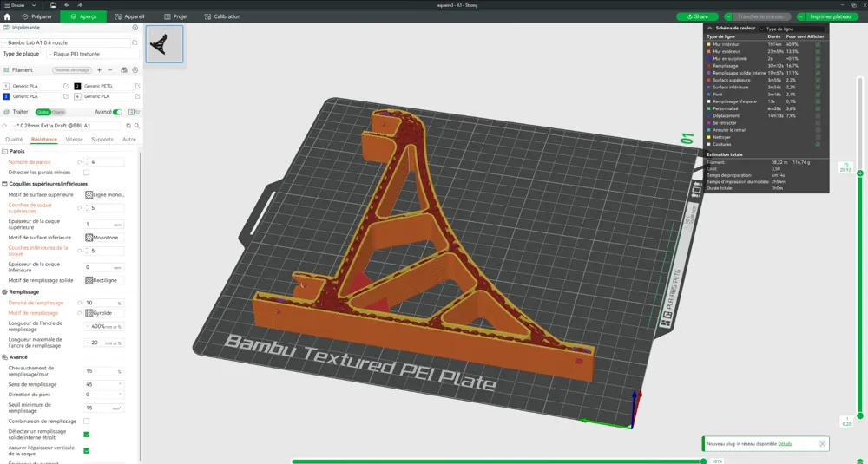Save the process preset icon
This screenshot has height=464, width=868.
click(128, 126)
